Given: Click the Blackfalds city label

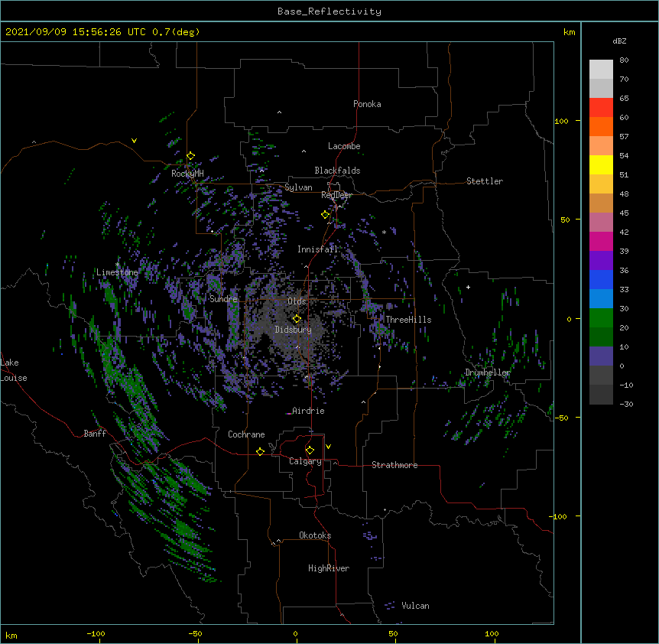Looking at the screenshot, I should coord(337,171).
